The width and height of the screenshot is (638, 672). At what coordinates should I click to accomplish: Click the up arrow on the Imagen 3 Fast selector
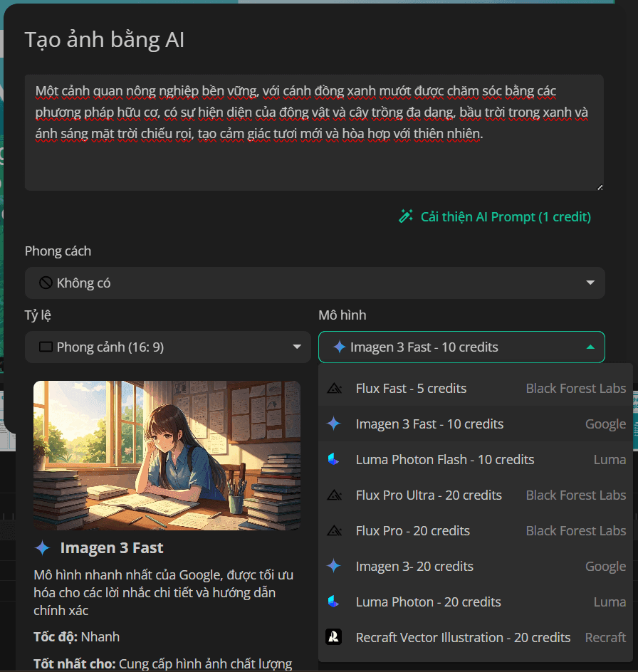point(590,347)
